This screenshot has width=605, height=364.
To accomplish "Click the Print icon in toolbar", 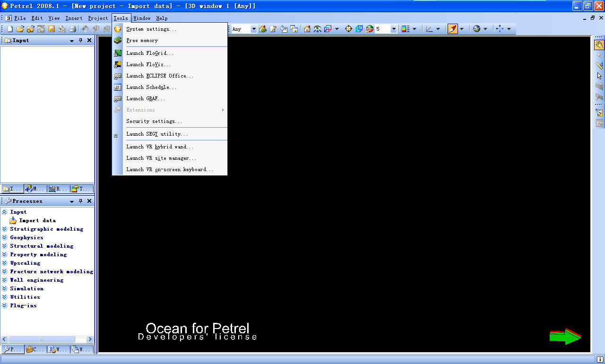I will coord(72,29).
